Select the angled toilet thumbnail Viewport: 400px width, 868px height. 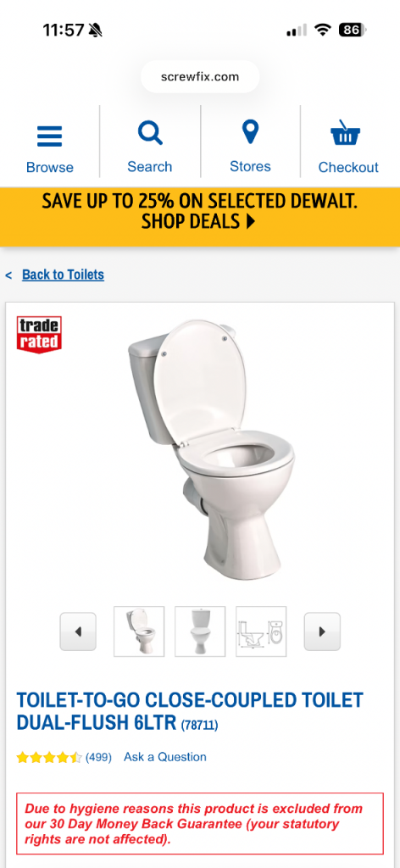(x=139, y=632)
